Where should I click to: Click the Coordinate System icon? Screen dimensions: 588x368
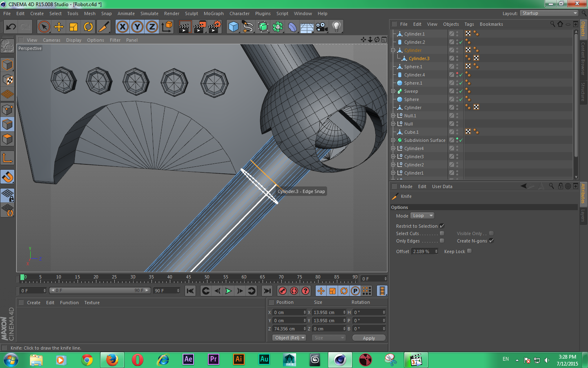pyautogui.click(x=167, y=27)
